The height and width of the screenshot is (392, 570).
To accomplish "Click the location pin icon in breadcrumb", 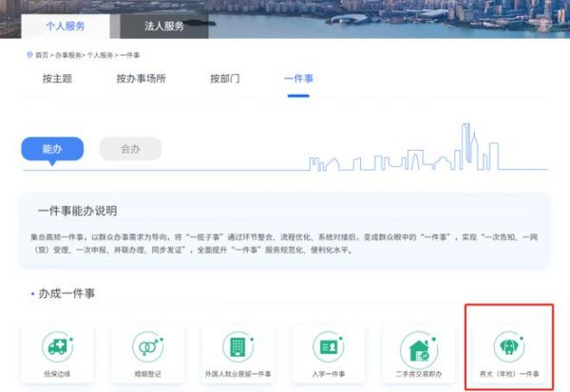I will [29, 56].
